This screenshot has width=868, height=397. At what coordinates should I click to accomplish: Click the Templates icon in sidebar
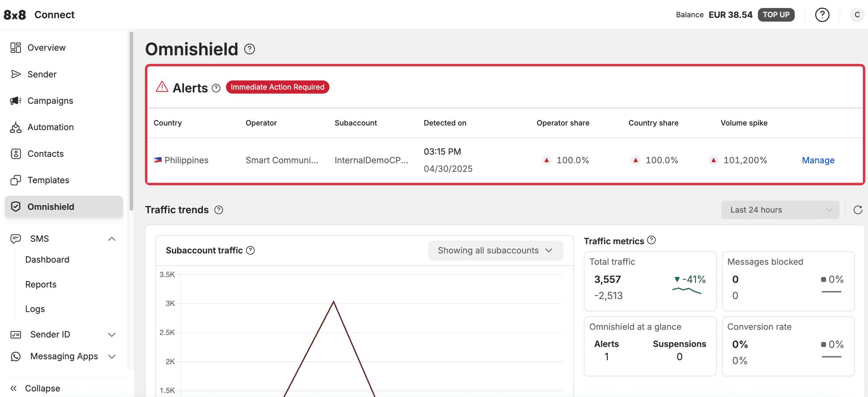pyautogui.click(x=16, y=180)
